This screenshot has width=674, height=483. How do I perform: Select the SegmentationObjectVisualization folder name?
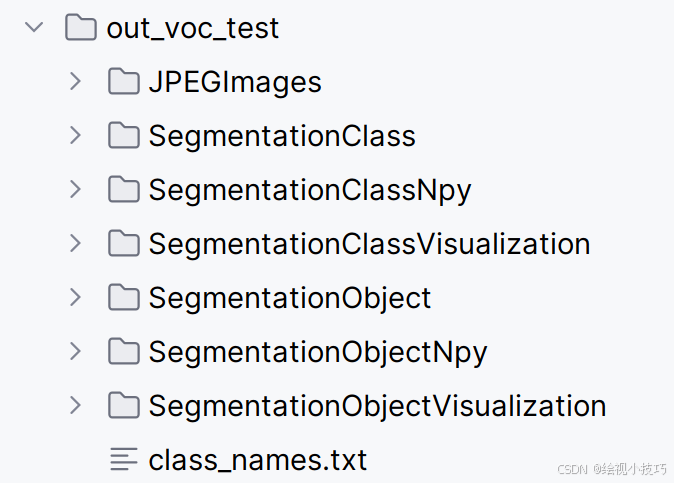[x=377, y=406]
